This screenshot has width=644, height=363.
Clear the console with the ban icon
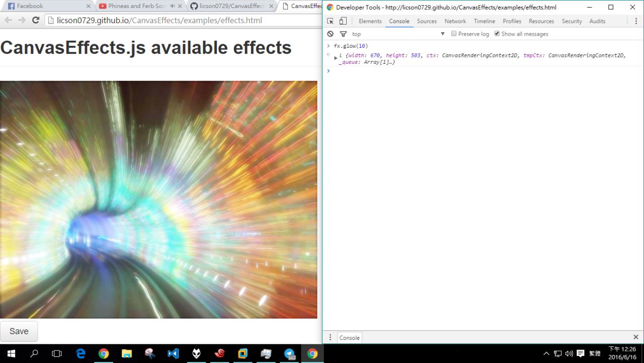pos(330,34)
